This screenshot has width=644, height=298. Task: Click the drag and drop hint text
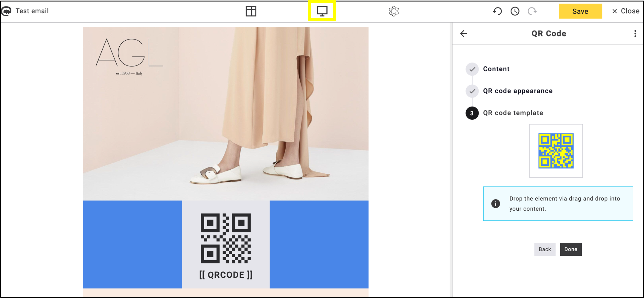pos(564,204)
